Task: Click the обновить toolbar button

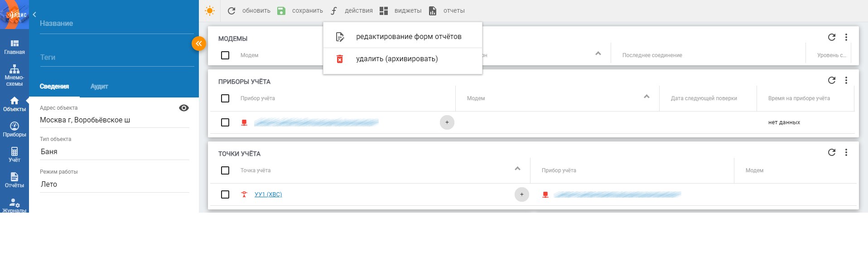Action: [x=249, y=10]
